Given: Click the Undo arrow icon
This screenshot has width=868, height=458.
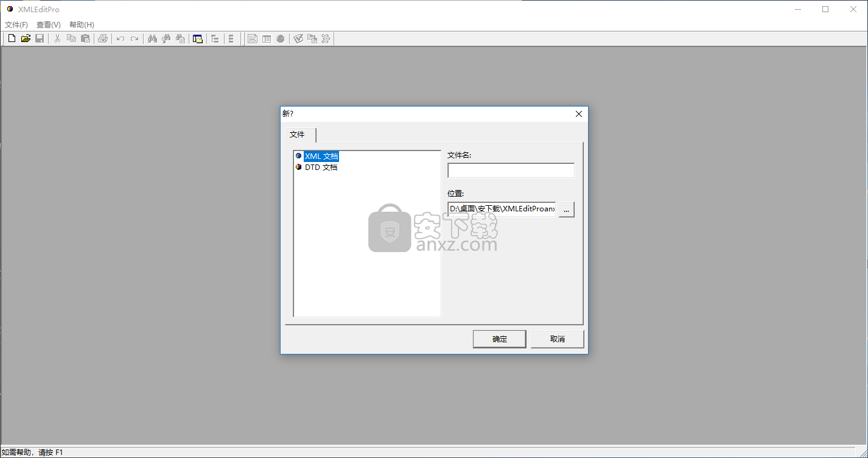Looking at the screenshot, I should coord(121,38).
